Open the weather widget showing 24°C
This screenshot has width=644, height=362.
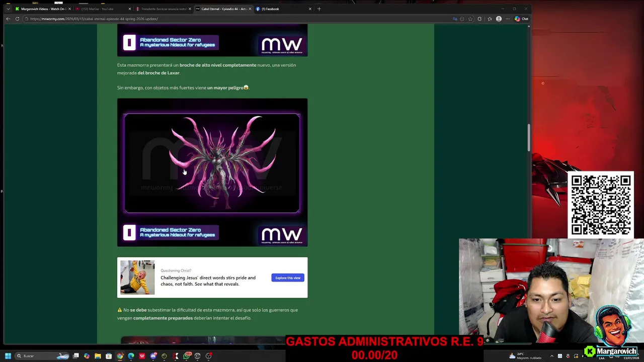pyautogui.click(x=526, y=356)
